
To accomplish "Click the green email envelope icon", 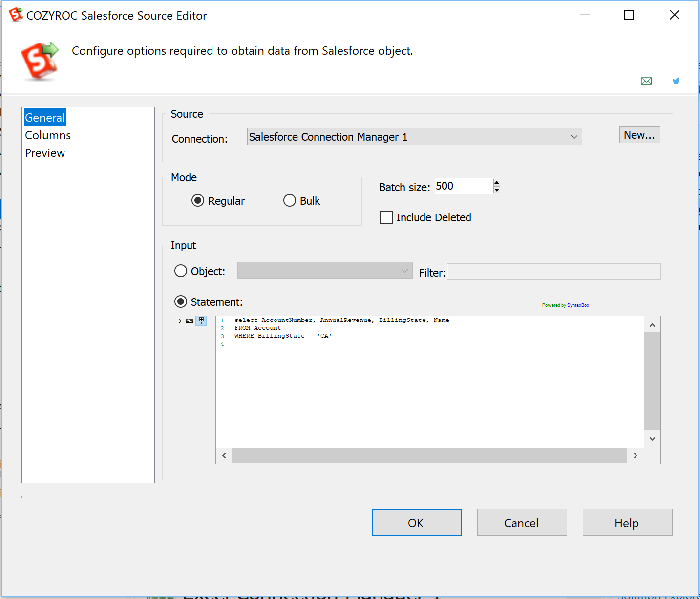I will click(x=646, y=81).
